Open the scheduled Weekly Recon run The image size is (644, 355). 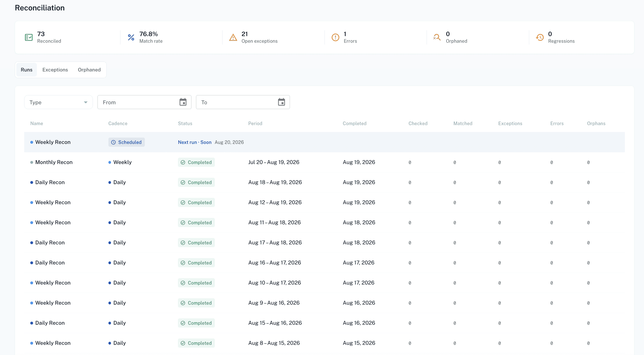(x=325, y=142)
